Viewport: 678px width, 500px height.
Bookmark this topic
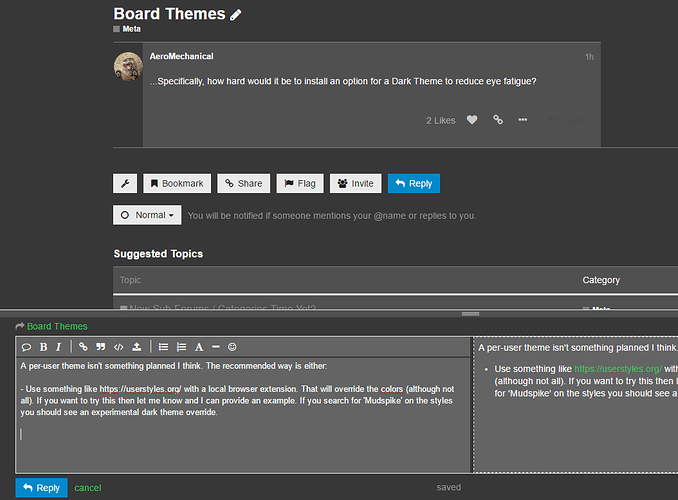177,183
